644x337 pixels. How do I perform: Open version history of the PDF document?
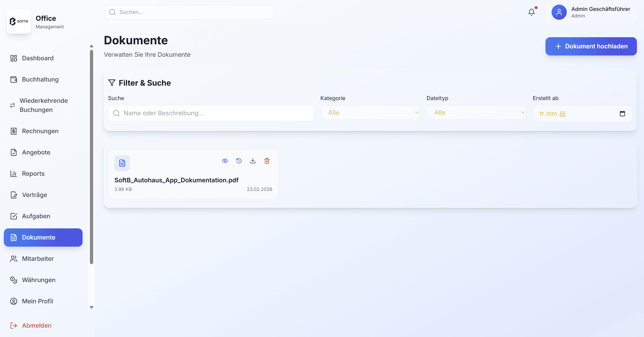point(239,161)
